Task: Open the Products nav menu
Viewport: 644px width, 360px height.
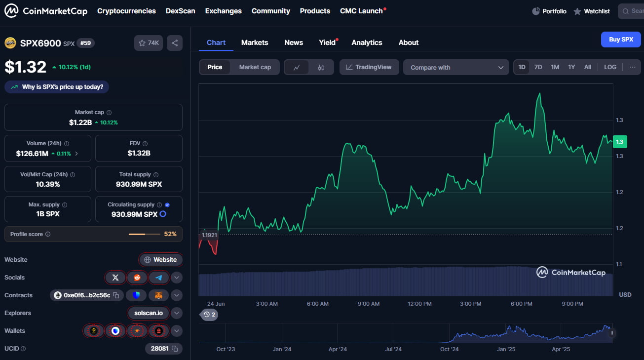Action: click(315, 11)
